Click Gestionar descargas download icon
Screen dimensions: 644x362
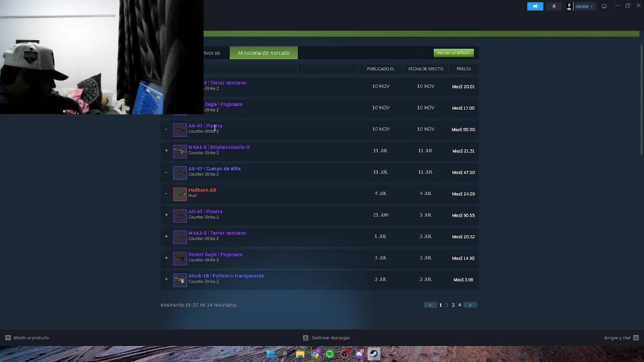(305, 338)
